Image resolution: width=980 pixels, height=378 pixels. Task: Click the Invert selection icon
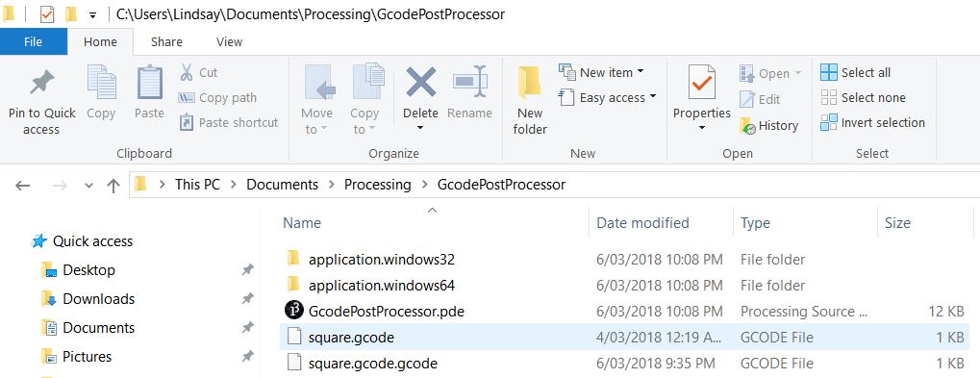tap(829, 122)
